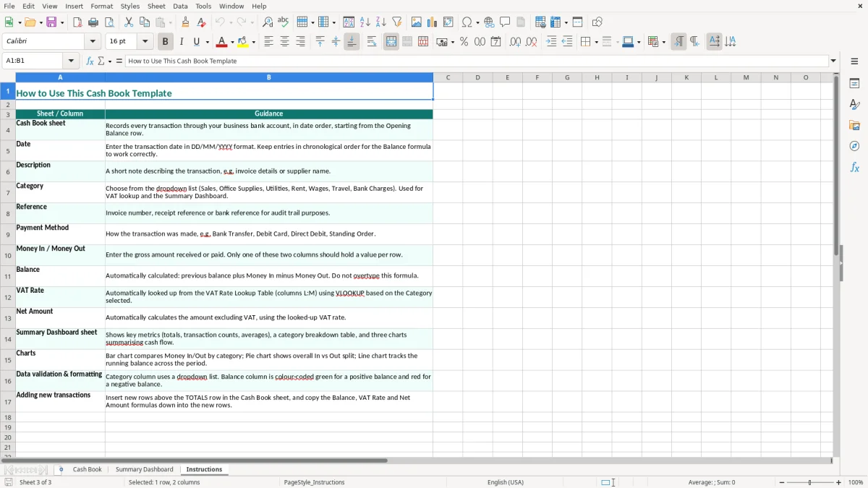The height and width of the screenshot is (488, 868).
Task: Run the spelling check
Action: [x=284, y=22]
